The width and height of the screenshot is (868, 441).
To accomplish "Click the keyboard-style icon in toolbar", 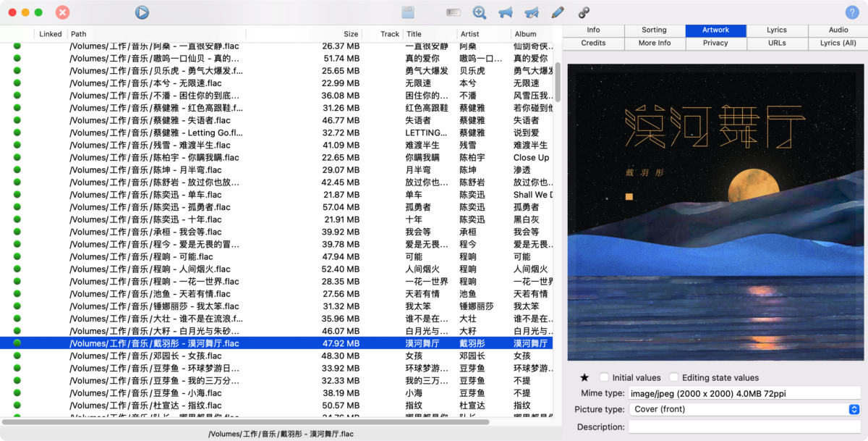I will click(454, 12).
